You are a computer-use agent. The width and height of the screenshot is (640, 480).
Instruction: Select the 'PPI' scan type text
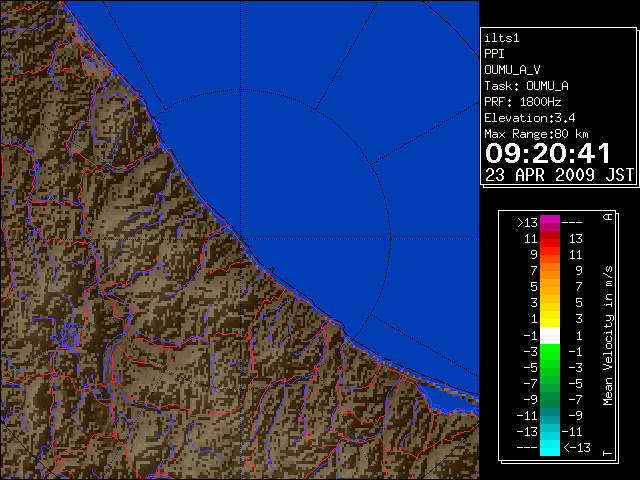tap(494, 54)
